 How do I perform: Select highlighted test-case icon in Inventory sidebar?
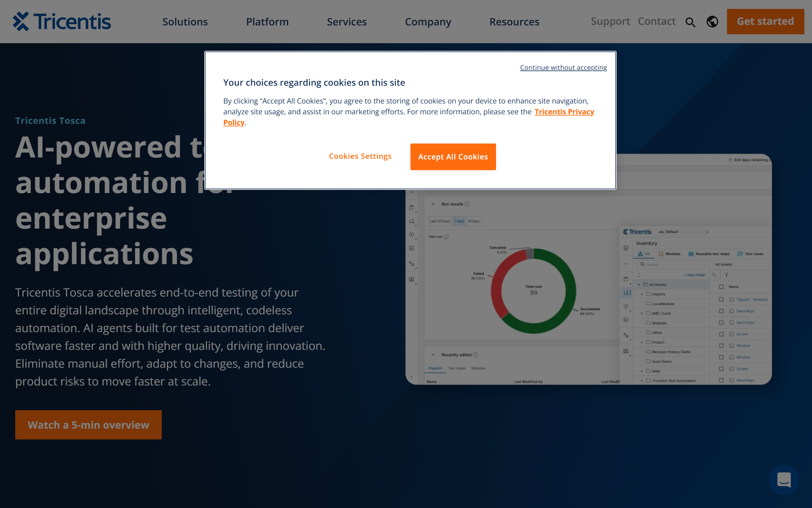626,293
